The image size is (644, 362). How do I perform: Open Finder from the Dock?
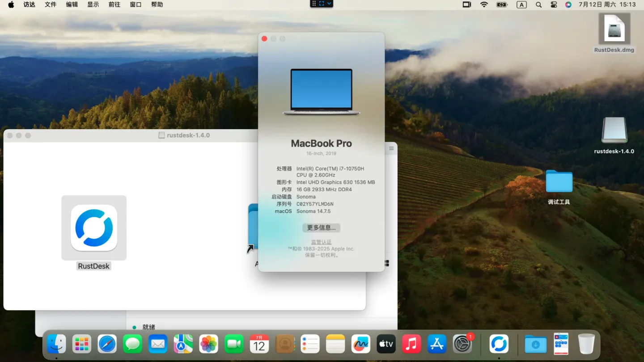[57, 344]
